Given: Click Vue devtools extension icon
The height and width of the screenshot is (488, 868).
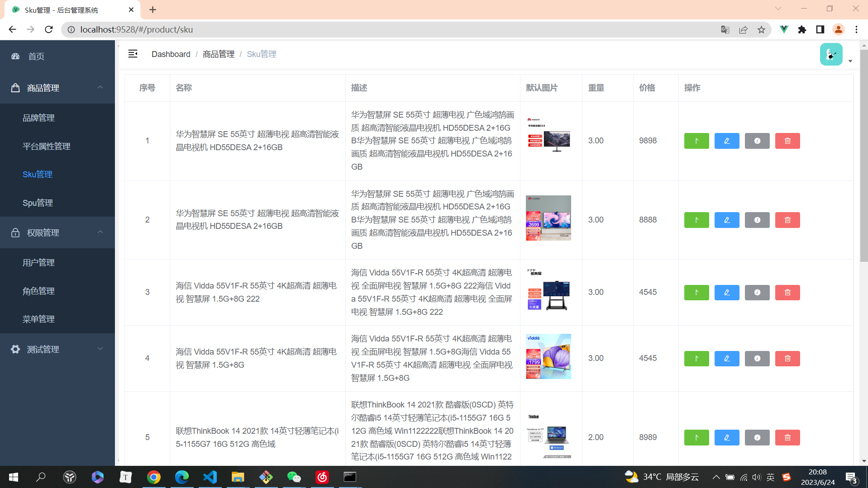Looking at the screenshot, I should pyautogui.click(x=784, y=29).
